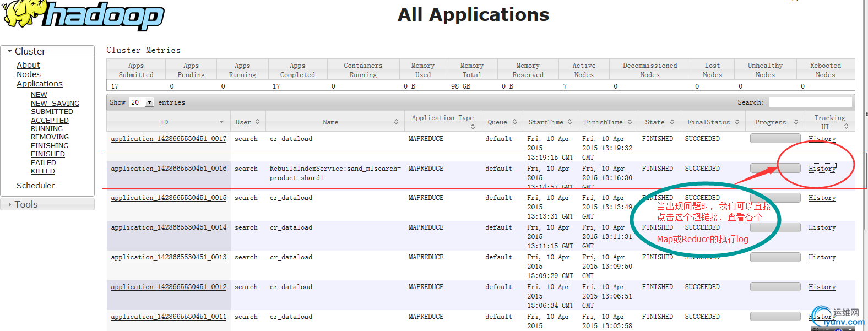
Task: Collapse the Cluster section arrow
Action: click(x=9, y=51)
